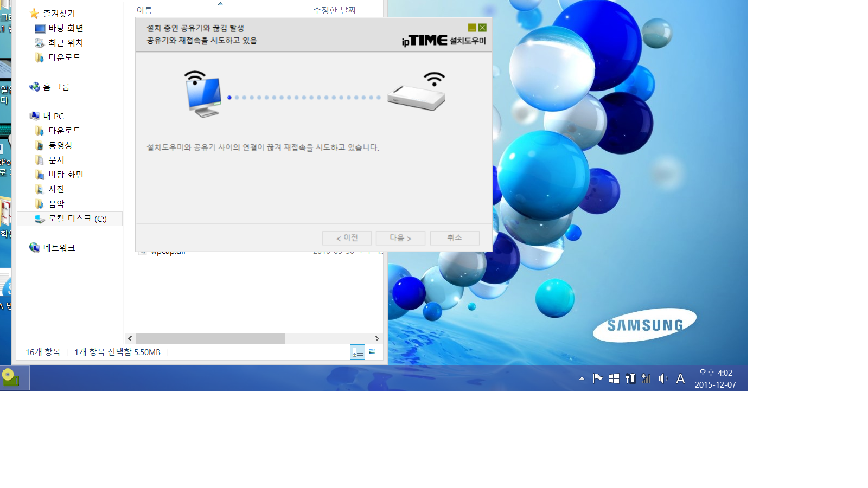Sort files by 수정한 날짜 column header

click(335, 10)
